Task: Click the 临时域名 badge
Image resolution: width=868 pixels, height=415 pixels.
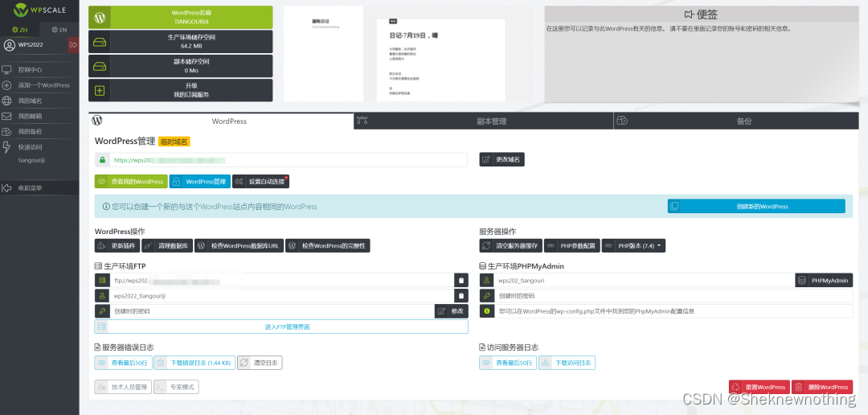Action: [x=174, y=142]
